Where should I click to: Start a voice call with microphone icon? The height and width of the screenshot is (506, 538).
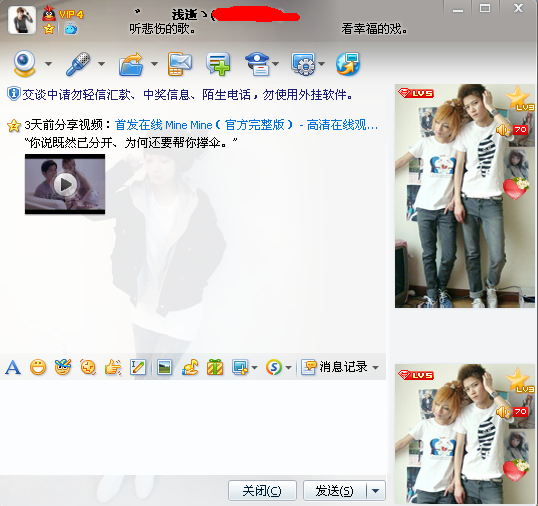78,64
